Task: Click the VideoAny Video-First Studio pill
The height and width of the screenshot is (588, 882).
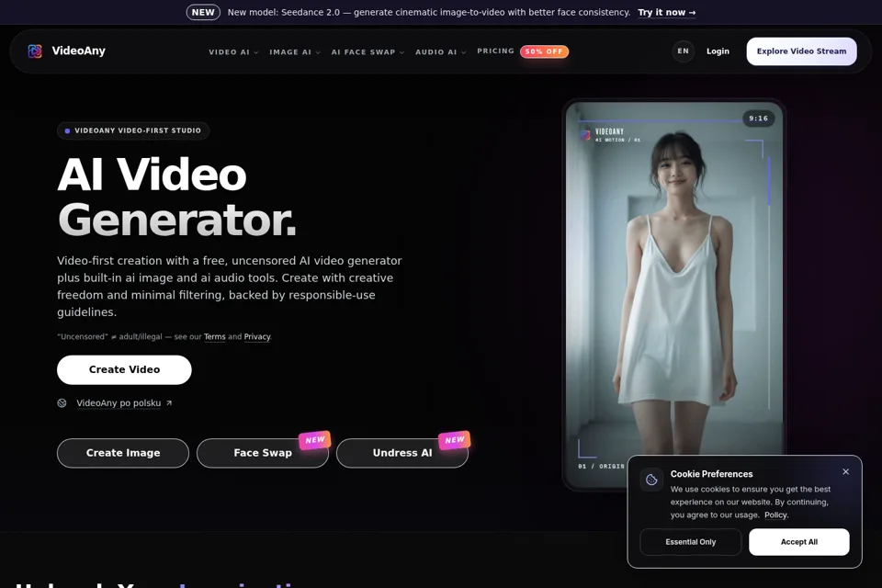Action: pos(132,130)
